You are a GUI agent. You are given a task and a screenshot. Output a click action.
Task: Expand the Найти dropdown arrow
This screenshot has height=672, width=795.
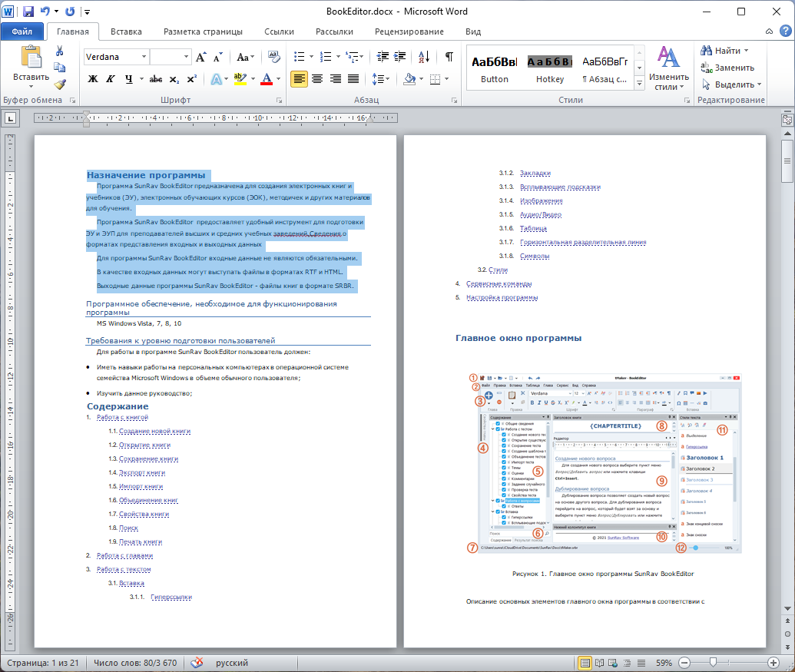[746, 51]
